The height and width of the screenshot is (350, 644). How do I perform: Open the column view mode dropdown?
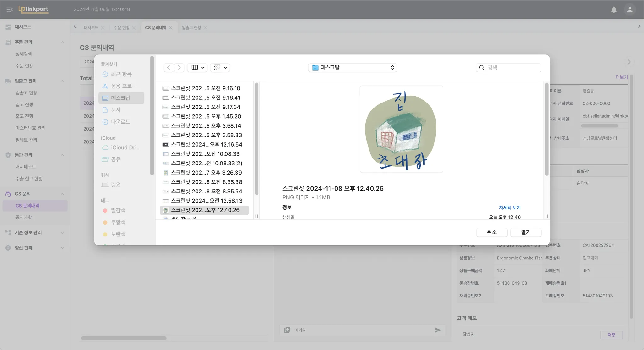197,68
